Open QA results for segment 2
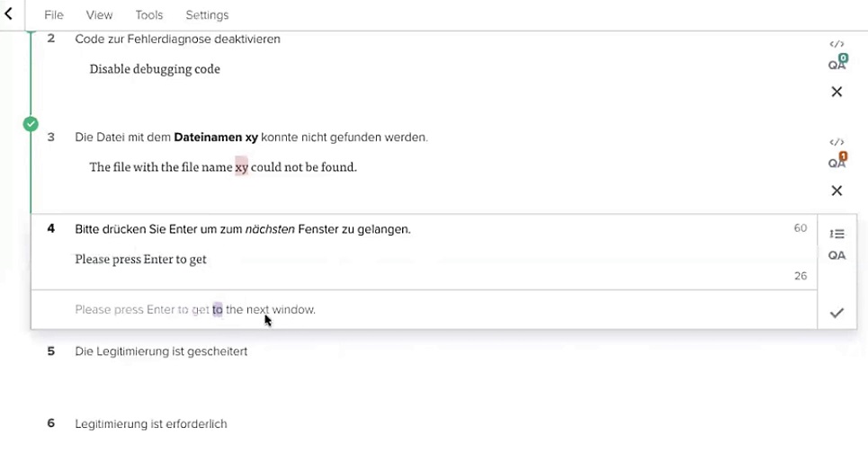868x453 pixels. [837, 64]
